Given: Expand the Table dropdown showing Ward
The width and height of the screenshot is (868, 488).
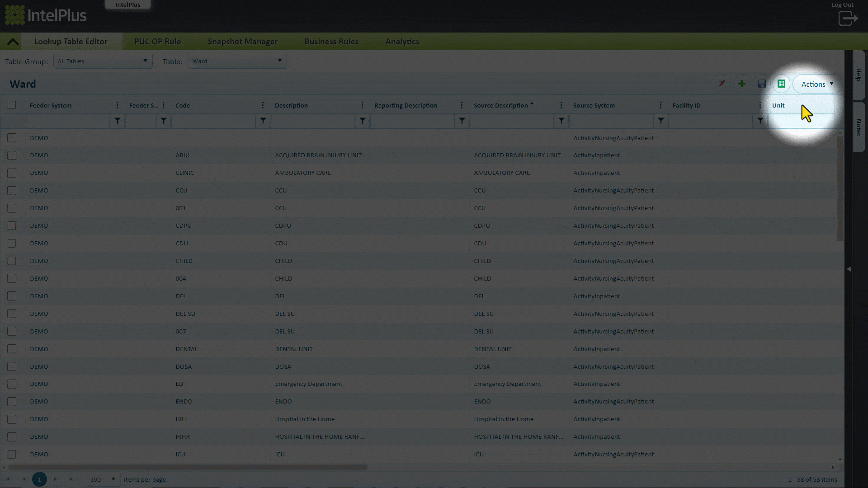Looking at the screenshot, I should [x=237, y=61].
